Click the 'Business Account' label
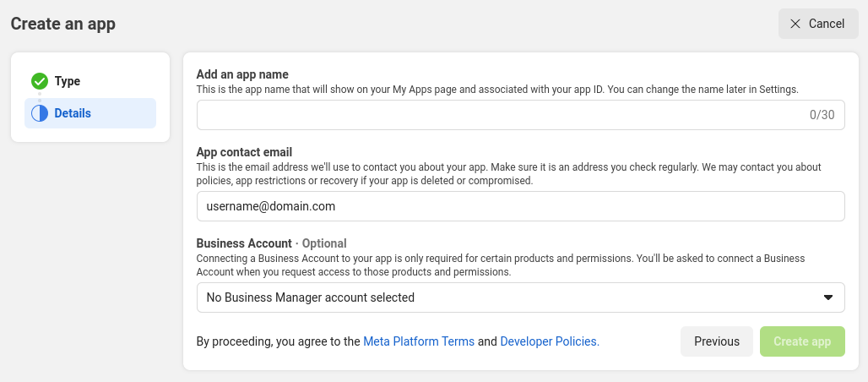The width and height of the screenshot is (868, 382). (x=243, y=243)
